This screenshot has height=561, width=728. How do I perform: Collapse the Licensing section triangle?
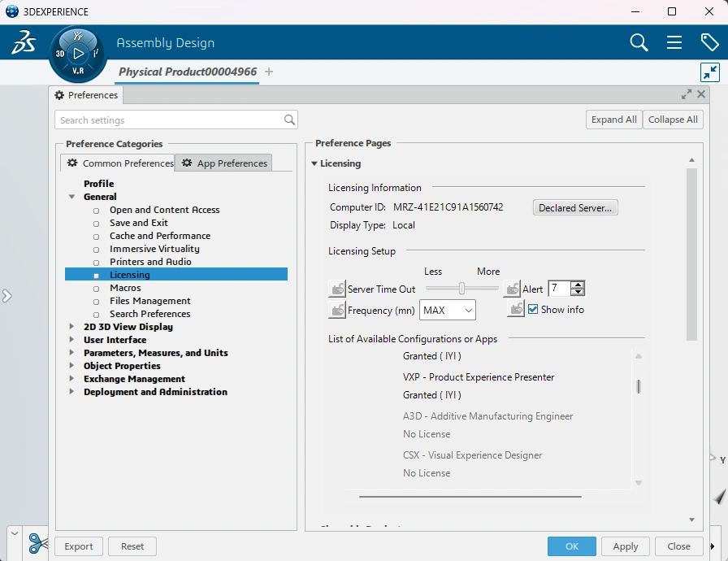click(314, 163)
